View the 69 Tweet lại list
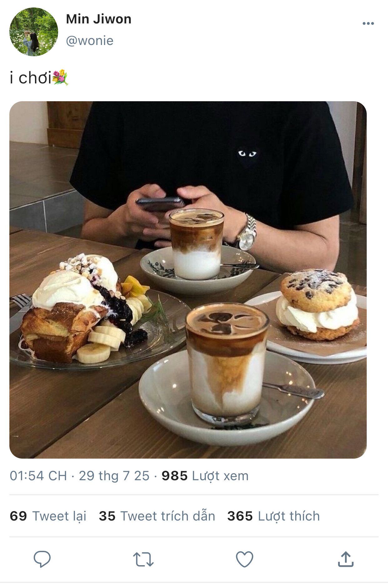Viewport: 388px width, 588px height. [48, 516]
